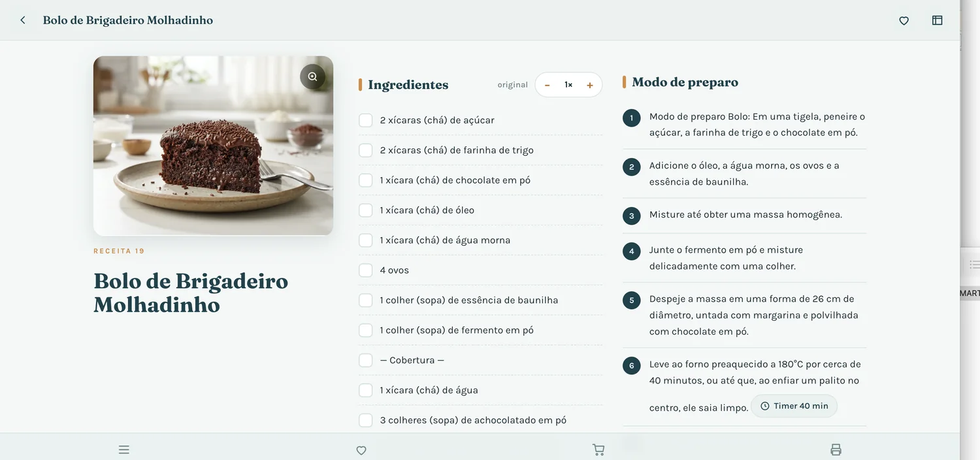Screen dimensions: 980x460
Task: Open the menu icon in bottom bar
Action: click(124, 450)
